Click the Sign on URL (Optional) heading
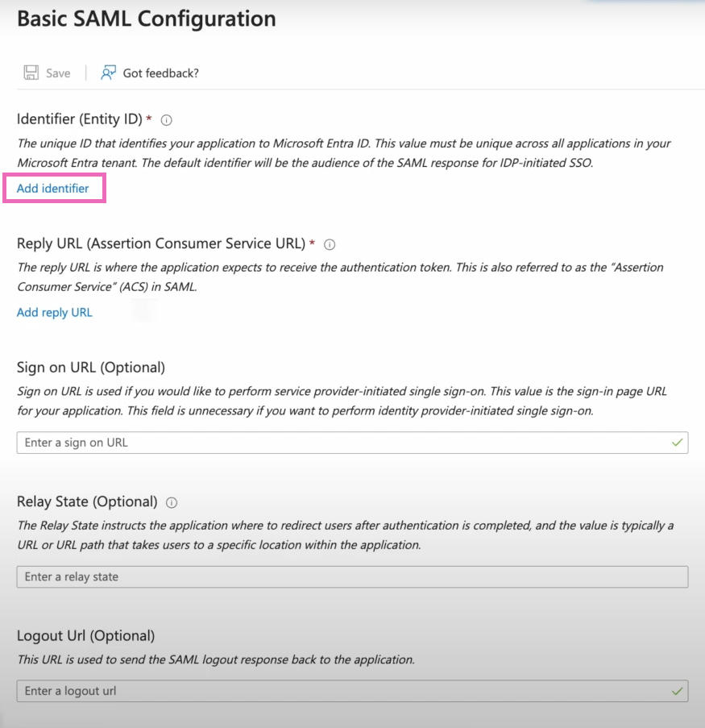Viewport: 705px width, 728px height. [91, 368]
